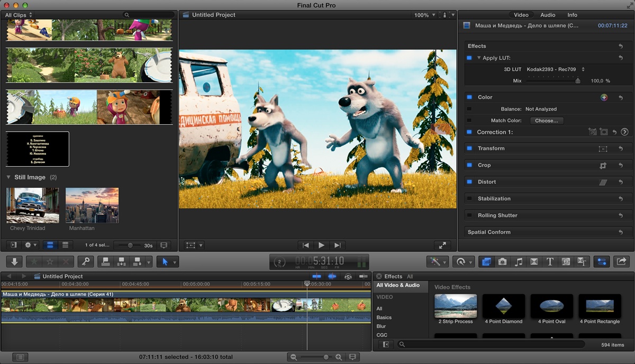Image resolution: width=635 pixels, height=364 pixels.
Task: Enable the Balance color checkbox
Action: tap(469, 109)
